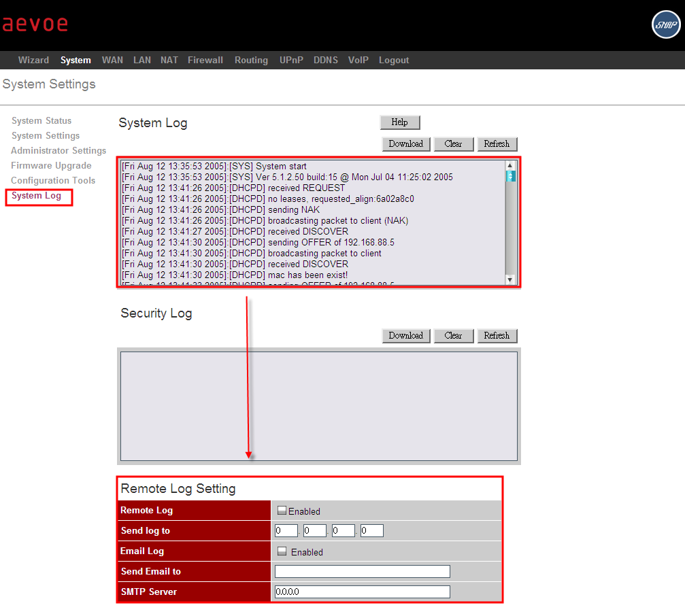Click the SMTP Server input field
This screenshot has height=616, width=685.
pos(362,592)
